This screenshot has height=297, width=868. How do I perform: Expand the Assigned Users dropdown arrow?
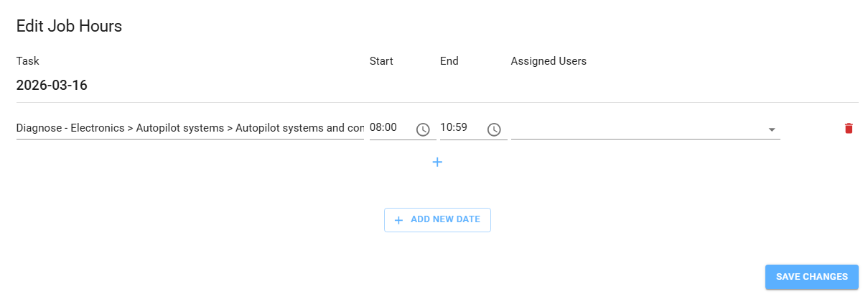(x=772, y=129)
